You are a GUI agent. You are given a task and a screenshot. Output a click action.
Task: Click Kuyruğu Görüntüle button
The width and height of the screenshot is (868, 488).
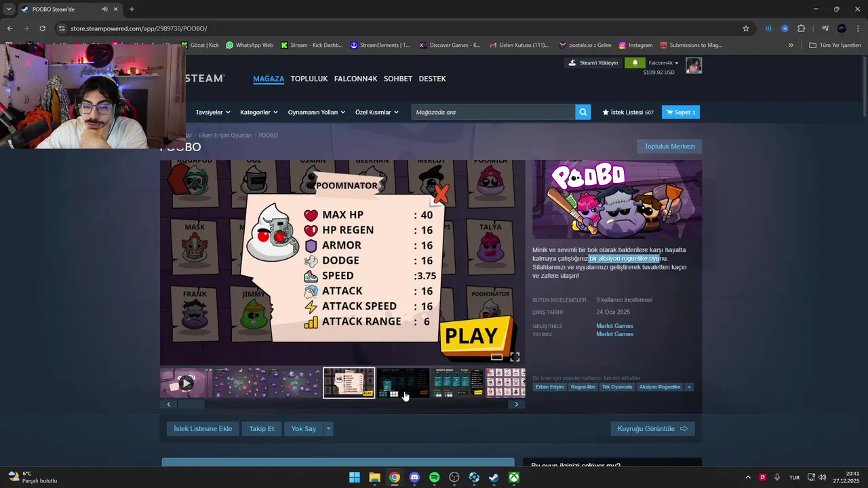pyautogui.click(x=652, y=428)
